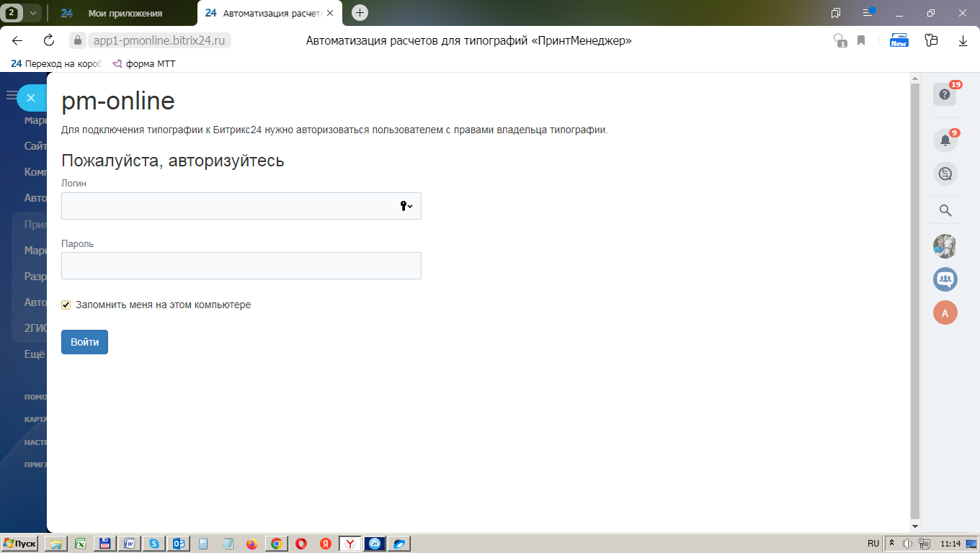The height and width of the screenshot is (553, 980).
Task: Launch Excel from the taskbar
Action: tap(80, 544)
